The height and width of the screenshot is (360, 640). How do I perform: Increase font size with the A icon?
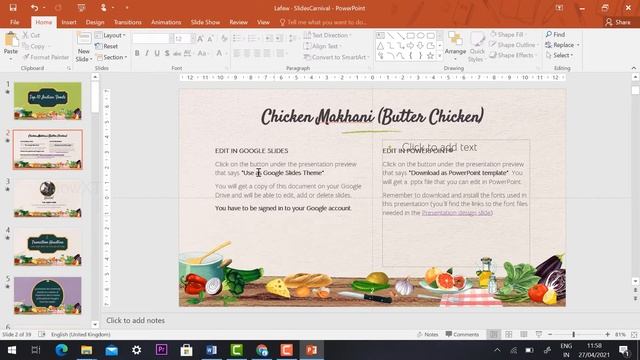(200, 39)
